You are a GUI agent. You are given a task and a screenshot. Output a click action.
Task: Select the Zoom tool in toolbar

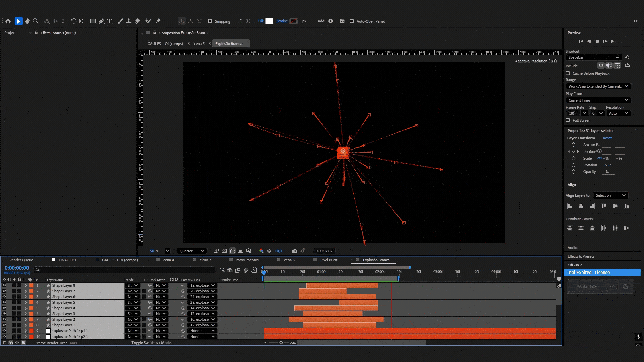(36, 21)
